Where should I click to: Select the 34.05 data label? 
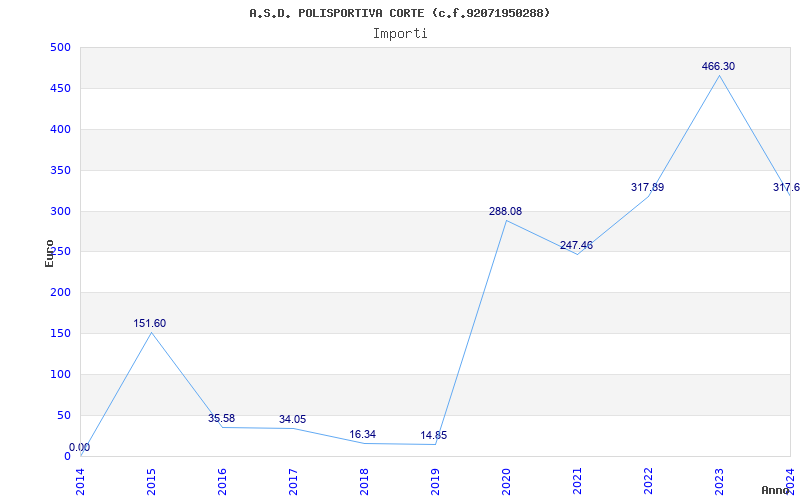(292, 419)
